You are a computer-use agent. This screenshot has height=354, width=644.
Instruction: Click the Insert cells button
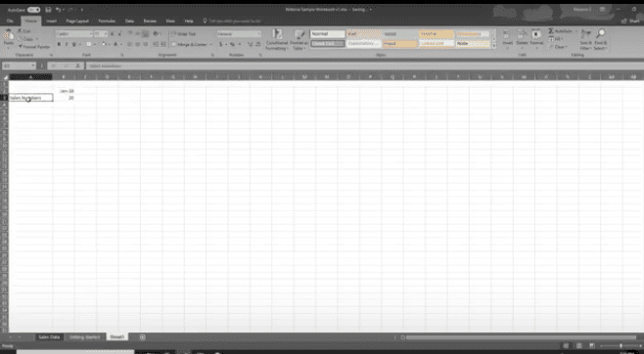click(508, 38)
